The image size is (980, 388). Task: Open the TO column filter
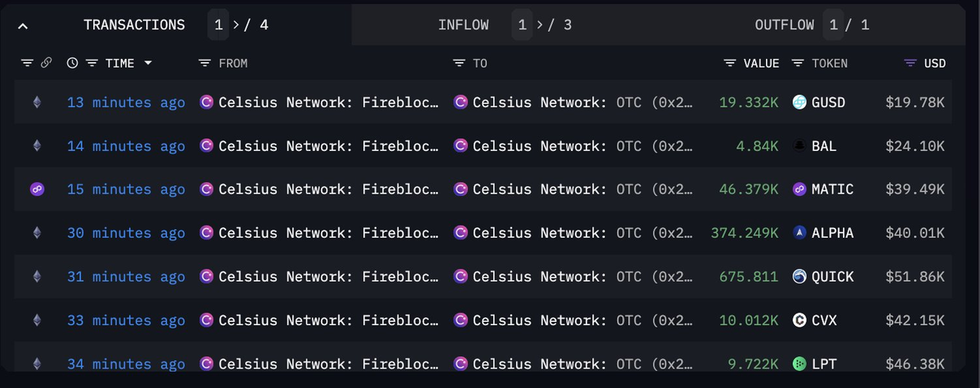[x=460, y=63]
